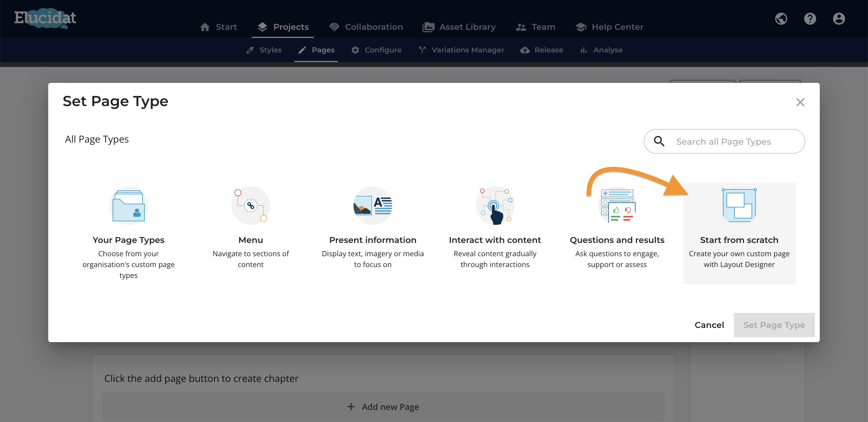Close the Set Page Type dialog
868x422 pixels.
pyautogui.click(x=800, y=102)
